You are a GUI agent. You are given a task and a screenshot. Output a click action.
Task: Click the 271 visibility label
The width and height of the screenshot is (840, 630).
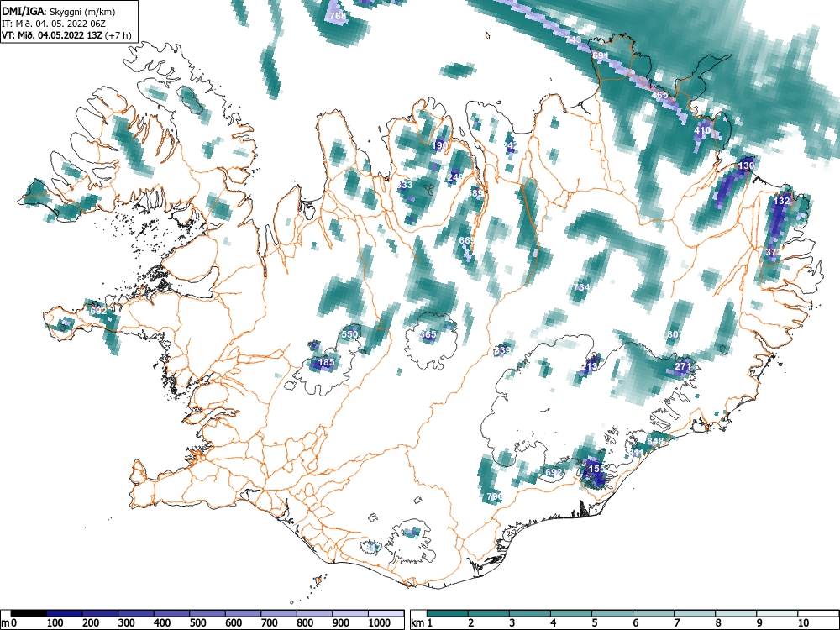coord(682,366)
